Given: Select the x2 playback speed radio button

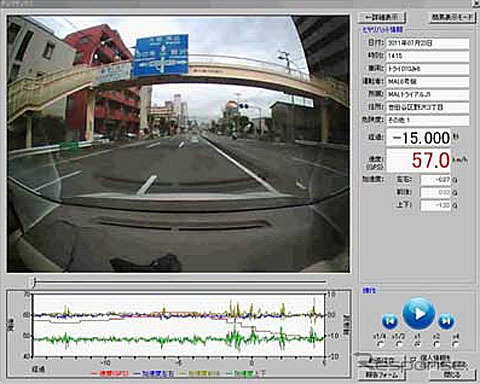Looking at the screenshot, I should click(x=437, y=344).
